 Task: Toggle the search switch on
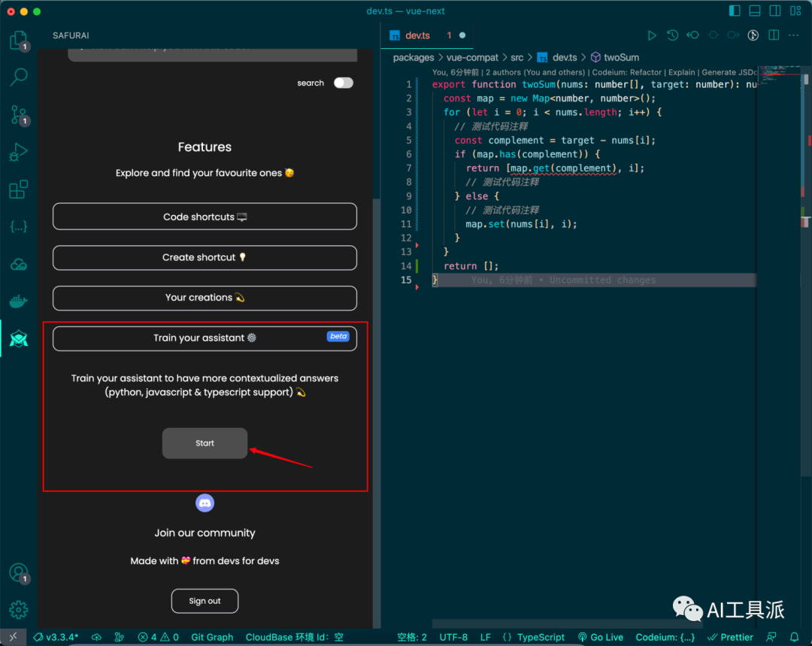344,83
